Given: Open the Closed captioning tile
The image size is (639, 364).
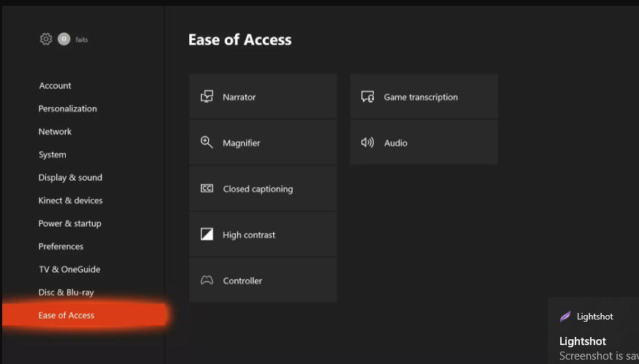Looking at the screenshot, I should click(x=263, y=188).
